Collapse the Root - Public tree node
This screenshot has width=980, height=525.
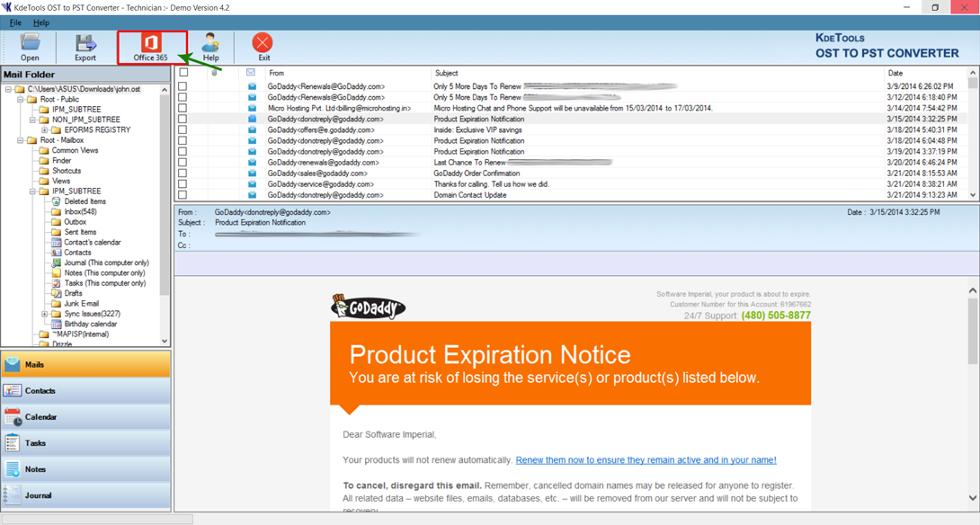tap(21, 100)
